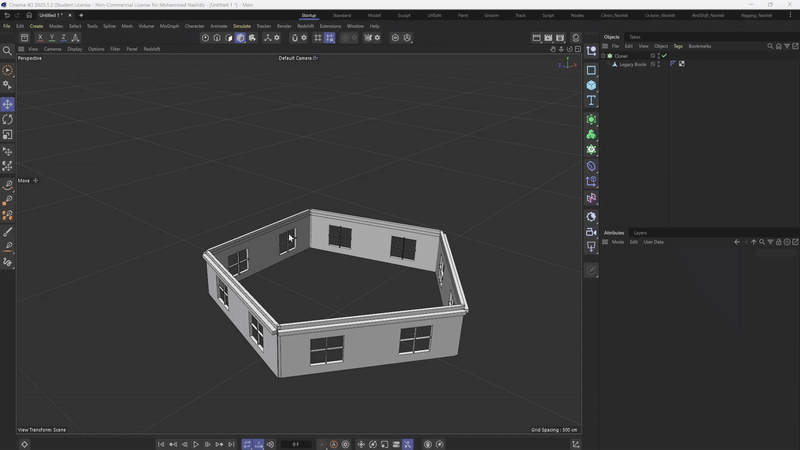The width and height of the screenshot is (800, 450).
Task: Go to end of animation
Action: coord(231,444)
